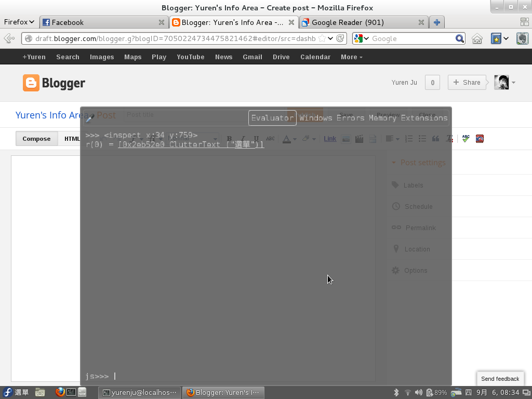This screenshot has height=399, width=532.
Task: Click the Evernote elephant extension icon
Action: 523,38
